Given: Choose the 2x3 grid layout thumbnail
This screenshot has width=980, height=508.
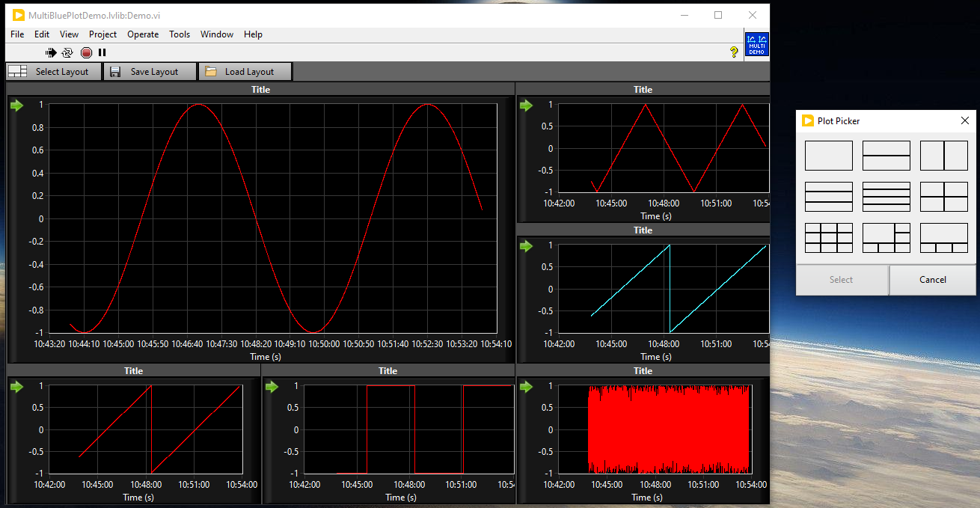Looking at the screenshot, I should coord(829,238).
